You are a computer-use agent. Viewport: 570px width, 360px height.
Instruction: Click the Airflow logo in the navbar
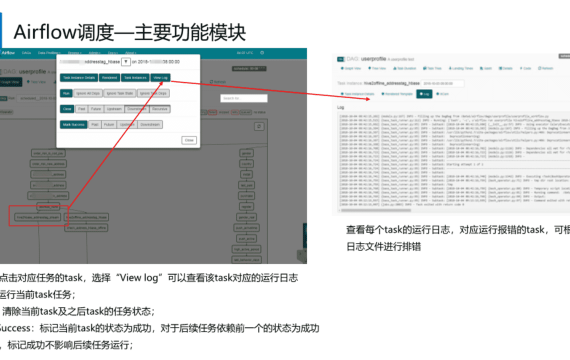[8, 53]
